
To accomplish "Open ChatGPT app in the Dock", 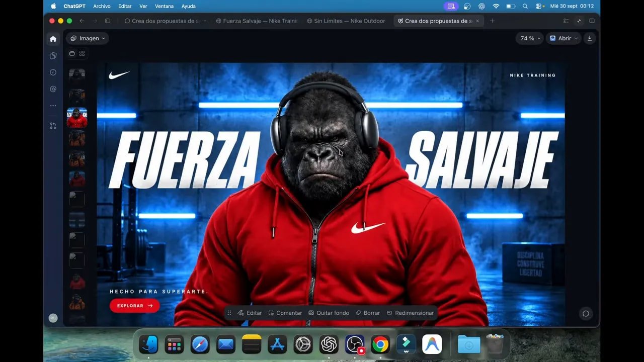I will (329, 344).
